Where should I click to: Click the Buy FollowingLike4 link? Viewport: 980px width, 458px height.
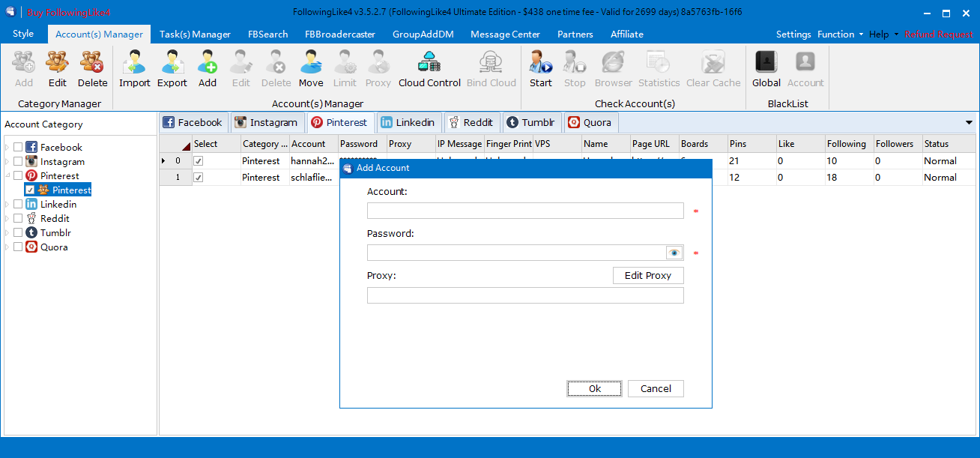pyautogui.click(x=68, y=13)
